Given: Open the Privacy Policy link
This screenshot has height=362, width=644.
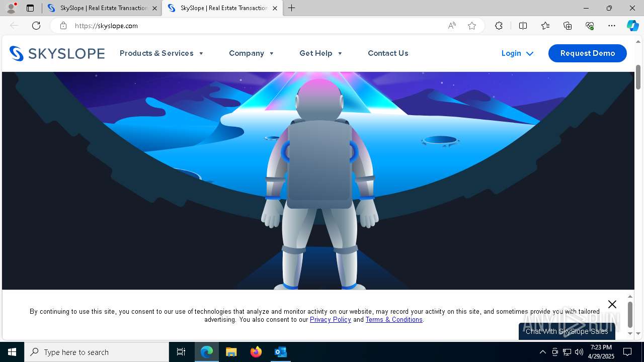Looking at the screenshot, I should click(x=331, y=320).
